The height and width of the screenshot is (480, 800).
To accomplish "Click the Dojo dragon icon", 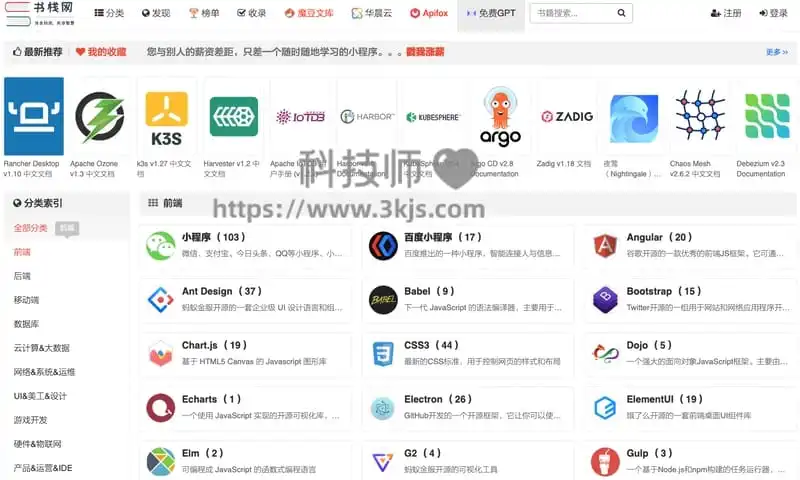I will [x=605, y=353].
